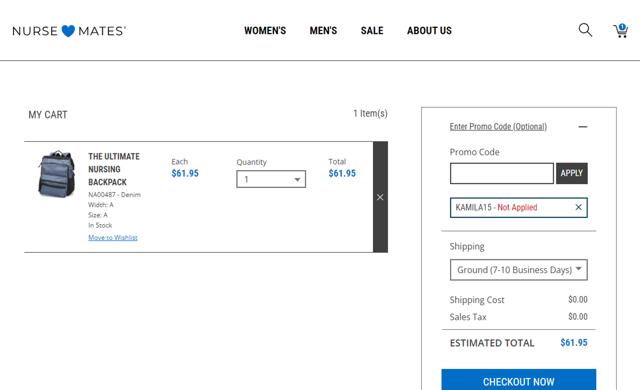The width and height of the screenshot is (640, 390).
Task: Open the Men's menu
Action: [x=323, y=31]
